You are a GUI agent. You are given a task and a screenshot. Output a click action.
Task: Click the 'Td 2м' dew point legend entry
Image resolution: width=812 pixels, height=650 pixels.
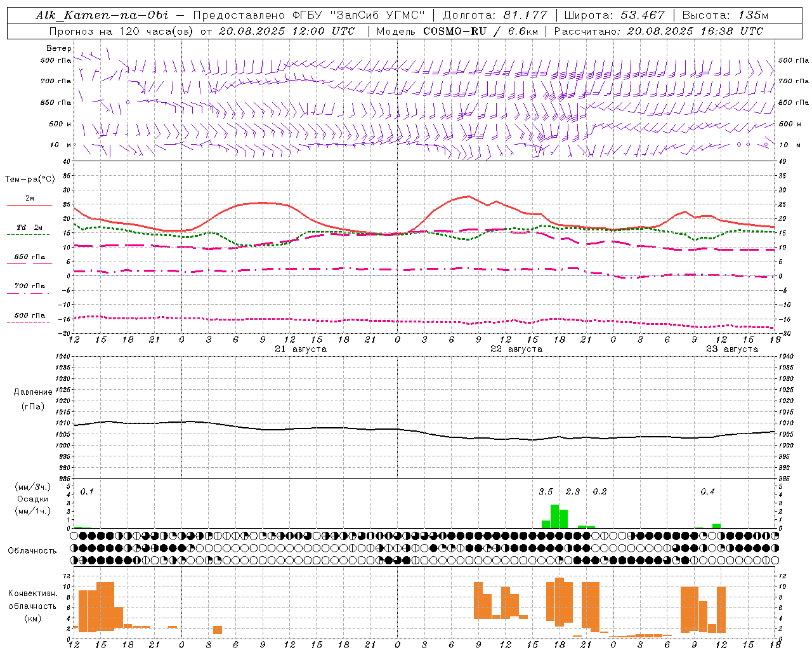click(30, 227)
